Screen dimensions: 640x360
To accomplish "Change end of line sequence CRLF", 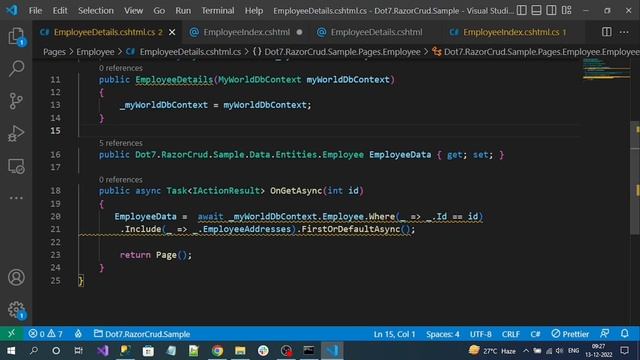I will tap(511, 334).
